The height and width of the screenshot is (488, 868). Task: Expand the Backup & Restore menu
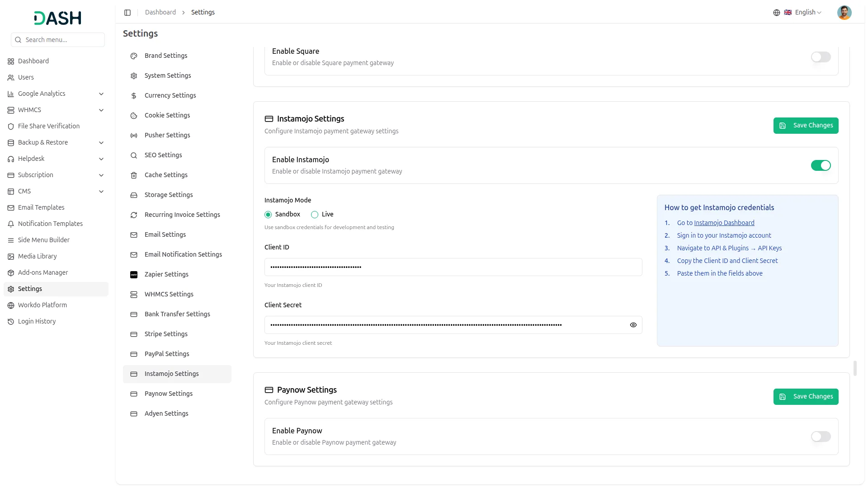(x=56, y=143)
